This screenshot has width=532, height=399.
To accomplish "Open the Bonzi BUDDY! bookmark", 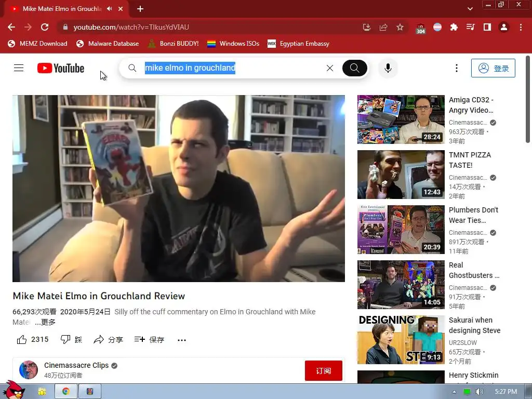I will pyautogui.click(x=174, y=44).
